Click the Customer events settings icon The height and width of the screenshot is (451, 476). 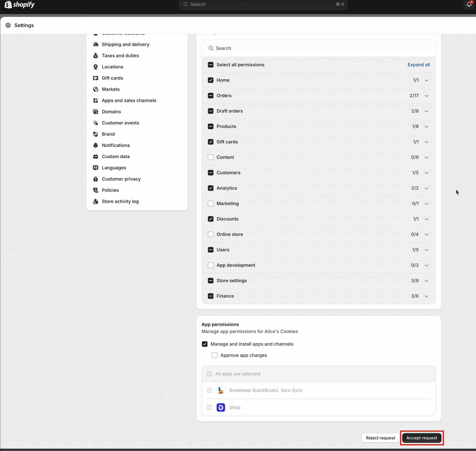pos(95,122)
